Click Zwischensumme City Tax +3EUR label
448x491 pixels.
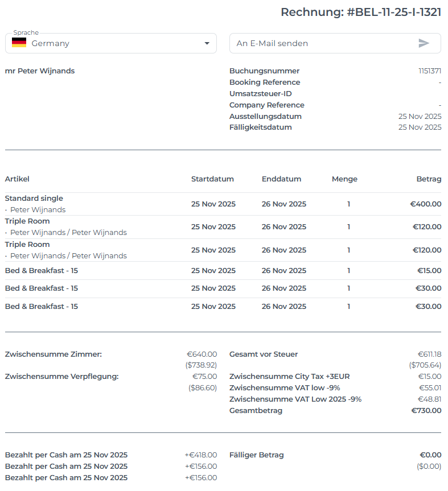tap(289, 377)
